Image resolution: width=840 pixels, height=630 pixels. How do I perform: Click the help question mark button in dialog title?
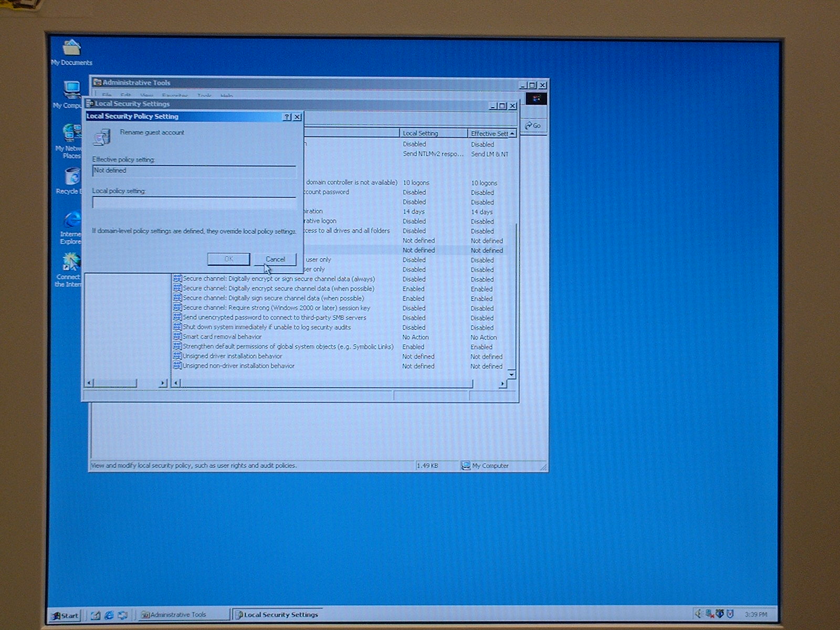pyautogui.click(x=287, y=117)
